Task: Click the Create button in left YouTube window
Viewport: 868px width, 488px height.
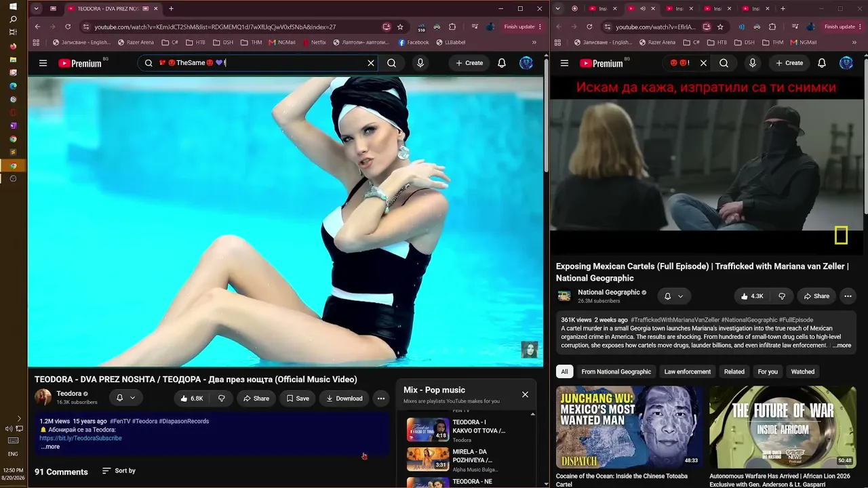Action: coord(469,63)
